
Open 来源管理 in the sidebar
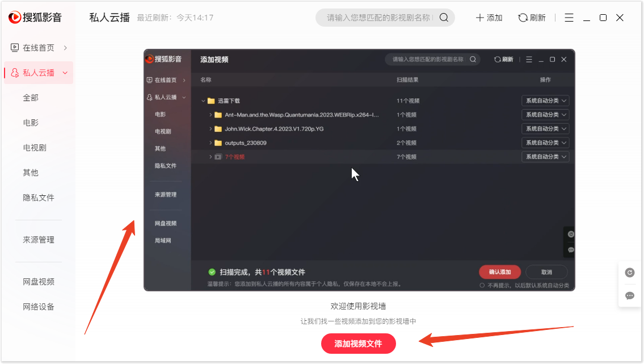click(39, 240)
